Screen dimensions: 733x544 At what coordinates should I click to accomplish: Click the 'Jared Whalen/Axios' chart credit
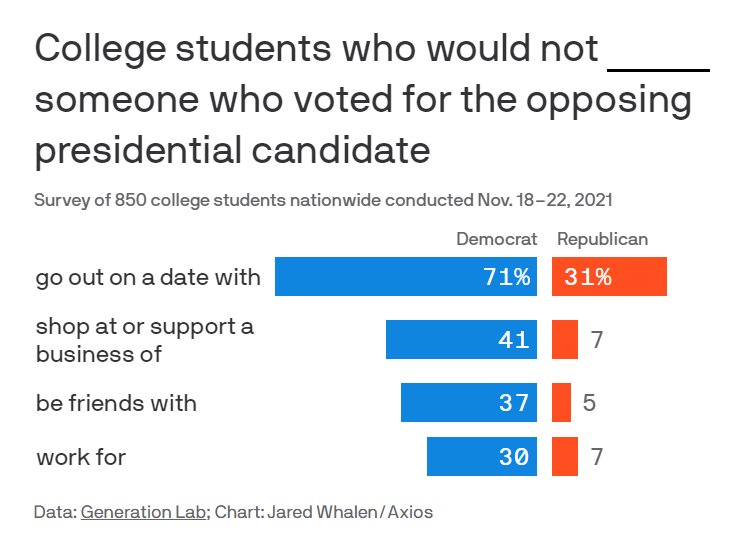tap(352, 512)
